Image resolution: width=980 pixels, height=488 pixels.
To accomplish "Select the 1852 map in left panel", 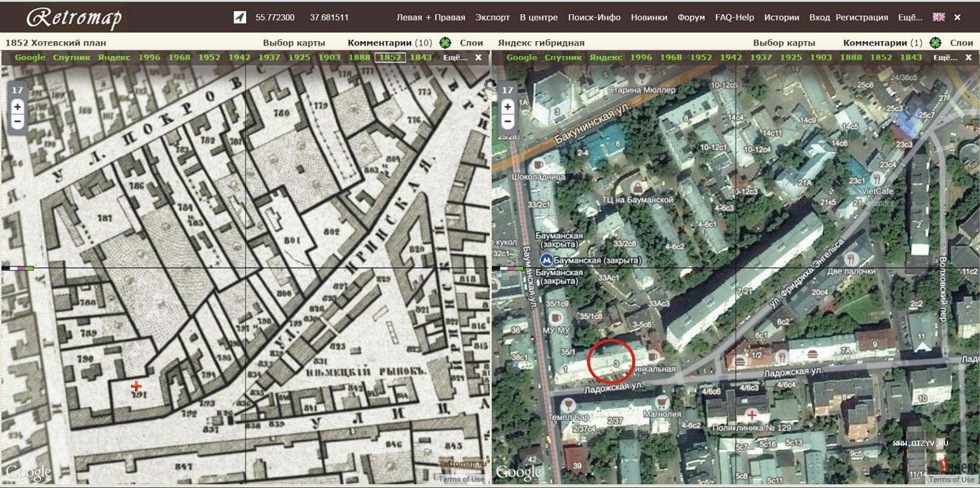I will pos(390,57).
